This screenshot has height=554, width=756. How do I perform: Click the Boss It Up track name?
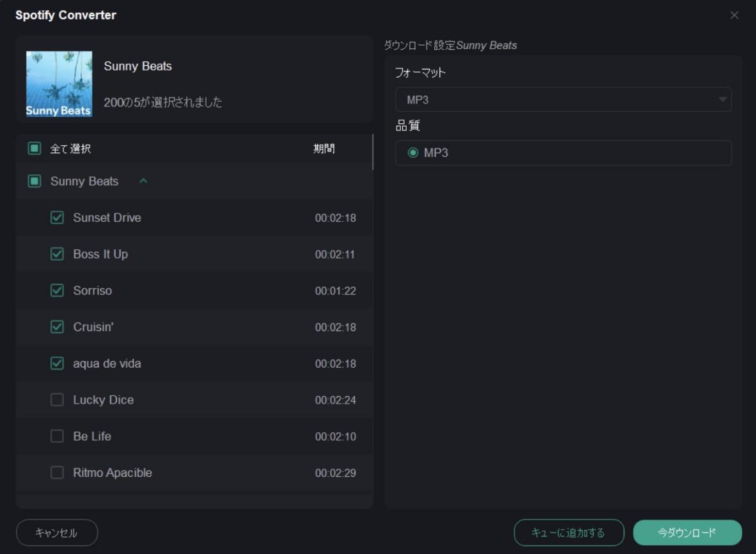pos(100,254)
